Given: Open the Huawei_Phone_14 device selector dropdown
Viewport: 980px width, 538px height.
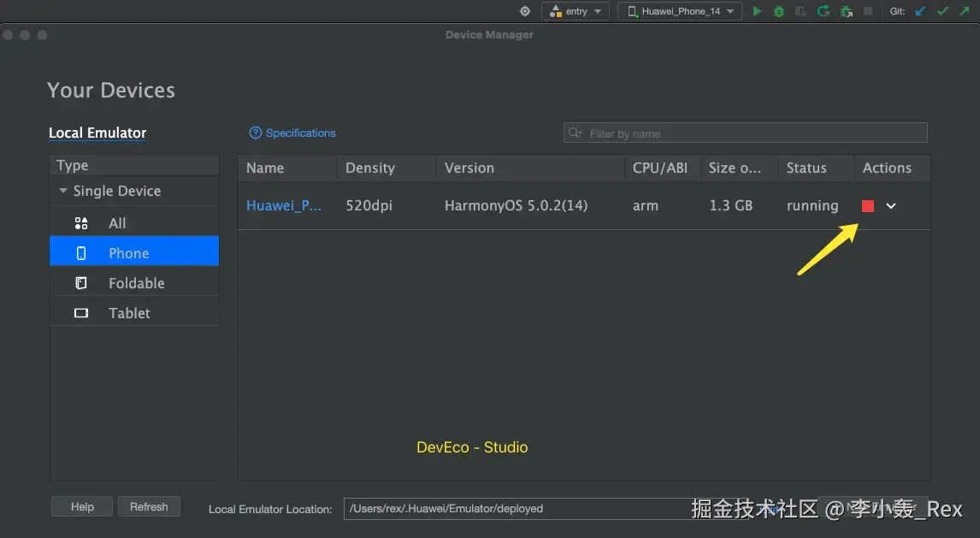Looking at the screenshot, I should click(680, 11).
